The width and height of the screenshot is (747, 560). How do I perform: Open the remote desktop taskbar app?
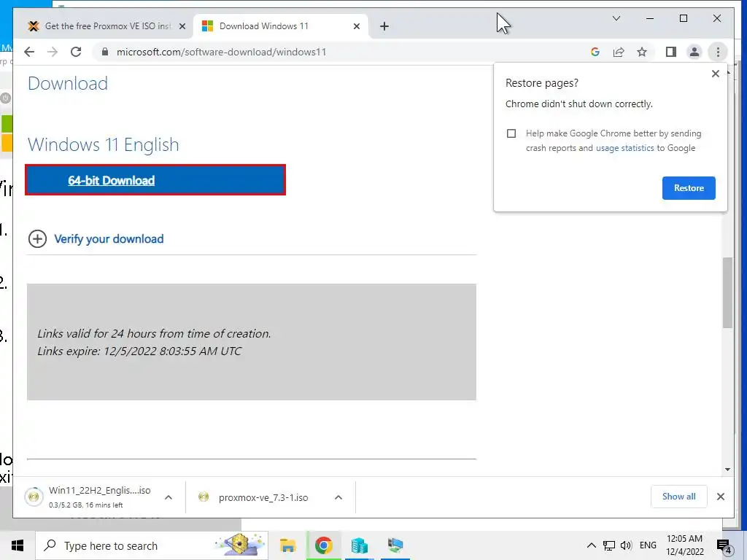[x=395, y=545]
